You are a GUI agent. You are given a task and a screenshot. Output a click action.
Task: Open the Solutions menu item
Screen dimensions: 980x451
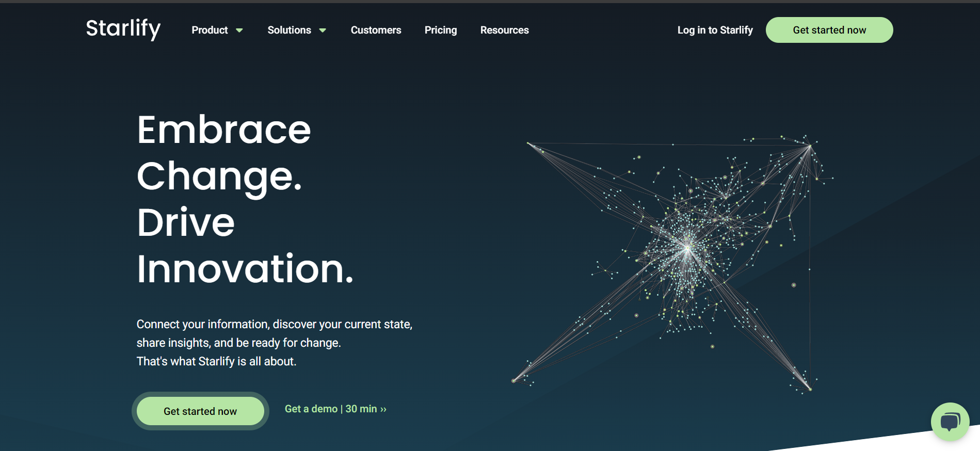(289, 30)
